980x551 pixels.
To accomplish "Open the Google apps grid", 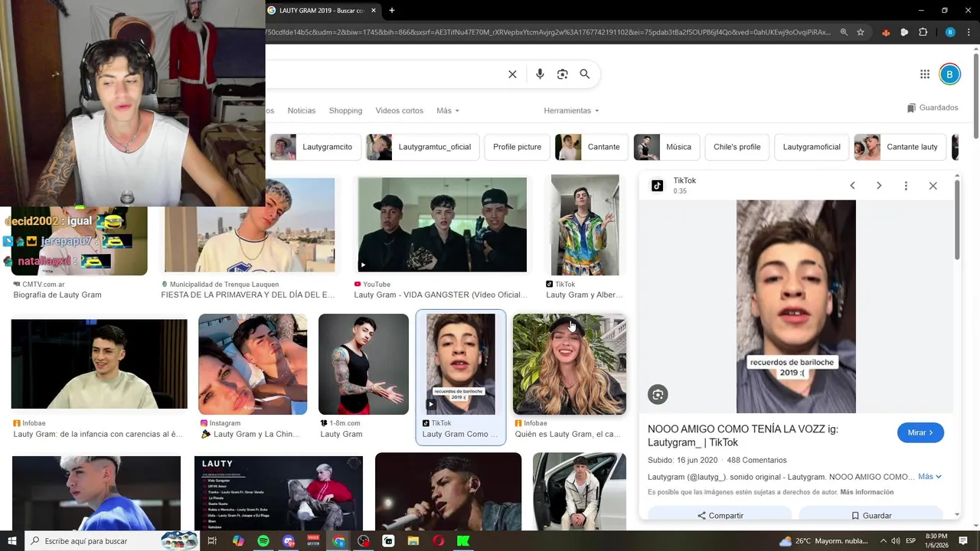I will coord(925,74).
